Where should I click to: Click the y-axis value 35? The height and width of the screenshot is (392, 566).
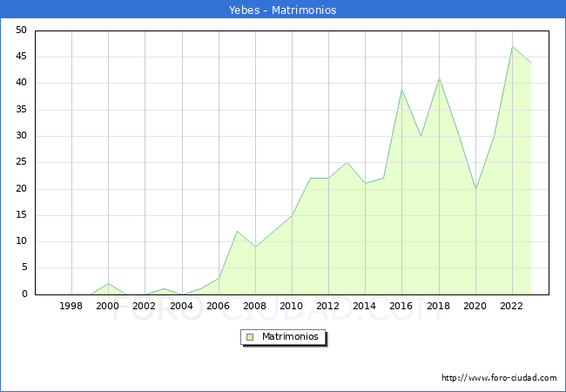[22, 110]
